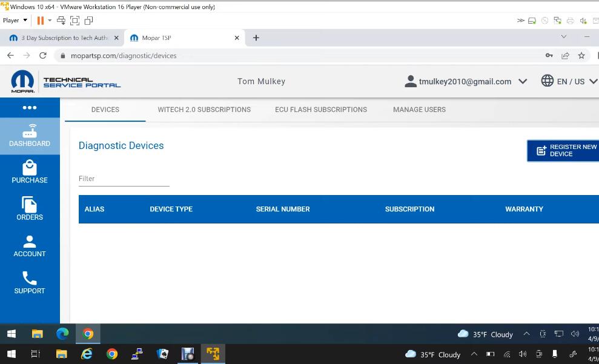Click the VMware CD/DVD drive icon
Screen dimensions: 599x364
544,21
